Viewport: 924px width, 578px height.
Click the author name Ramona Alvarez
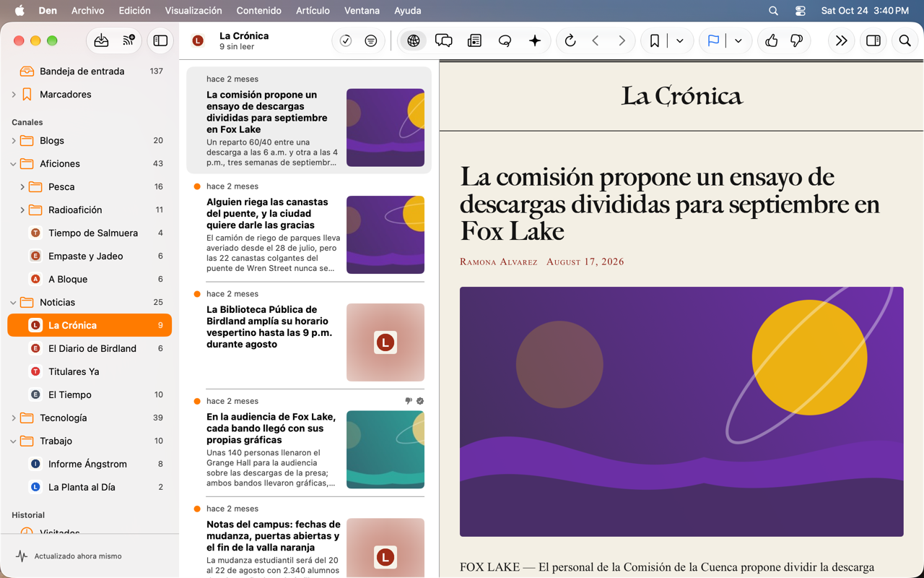tap(499, 262)
